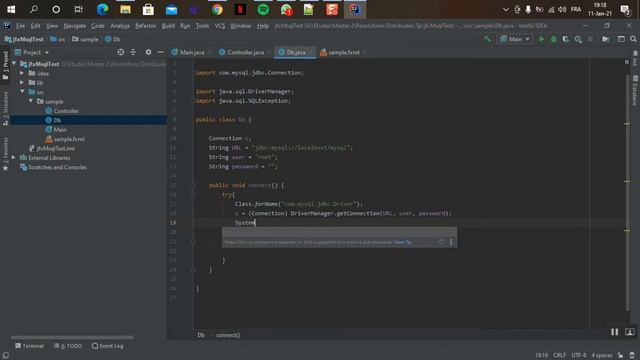Viewport: 640px width, 360px height.
Task: Click the src breadcrumb in navigation bar
Action: (x=58, y=39)
